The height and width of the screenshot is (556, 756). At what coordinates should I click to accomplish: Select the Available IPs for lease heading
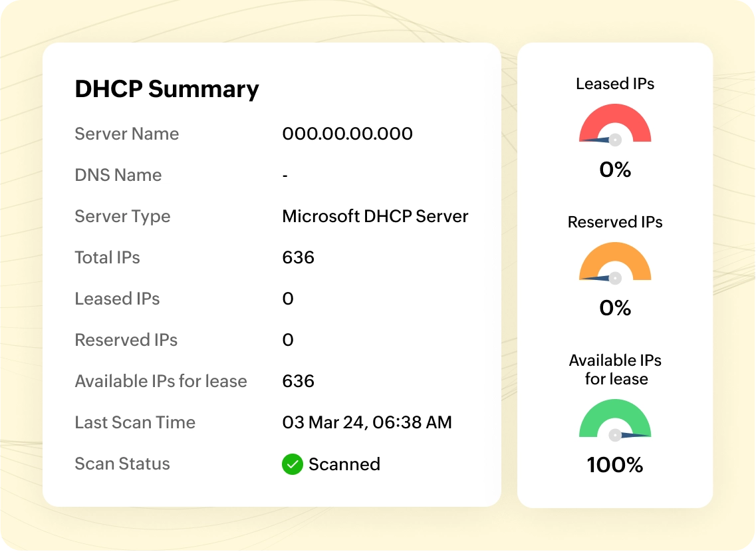point(614,370)
